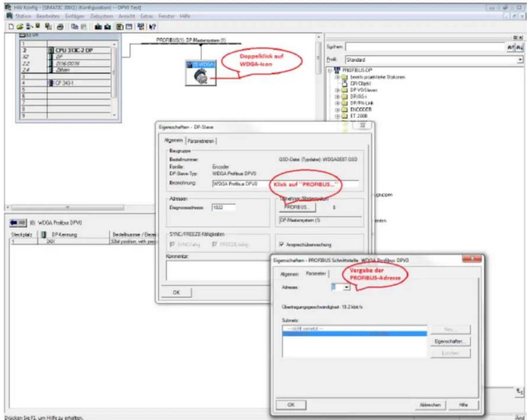Viewport: 527px width, 420px height.
Task: Open the Einfügen menu
Action: pyautogui.click(x=74, y=16)
